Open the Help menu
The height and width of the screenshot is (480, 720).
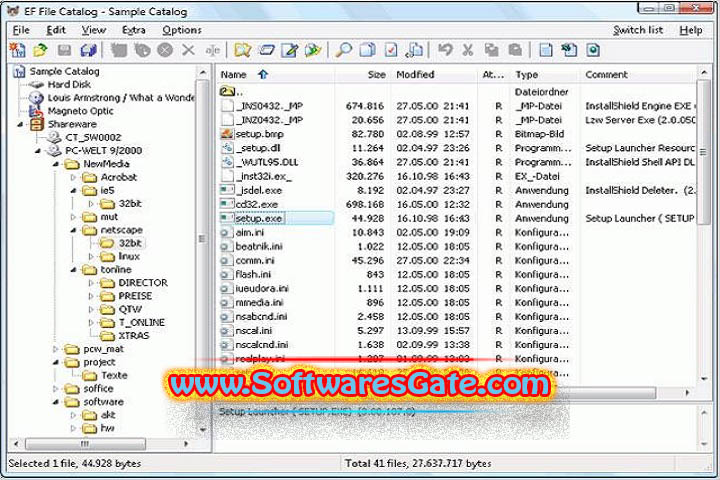691,30
